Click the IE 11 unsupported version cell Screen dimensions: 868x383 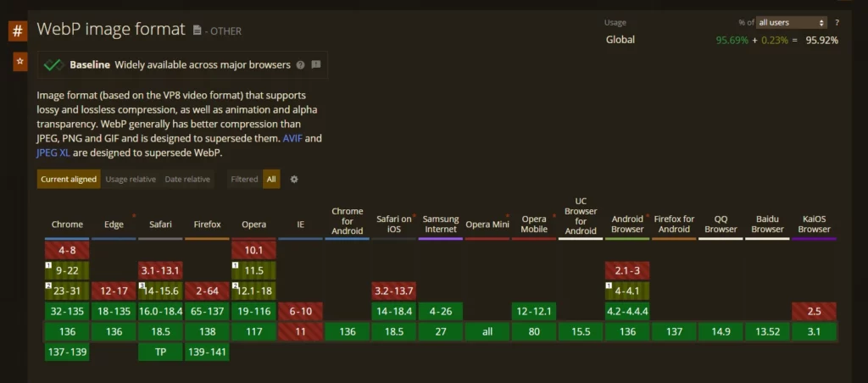(x=300, y=331)
